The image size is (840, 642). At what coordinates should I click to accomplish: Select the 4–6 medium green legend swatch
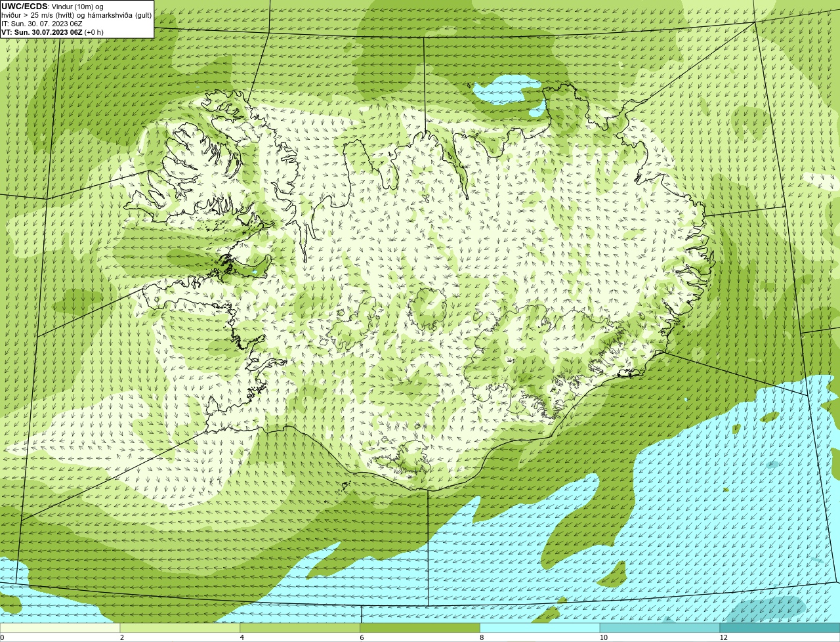300,628
